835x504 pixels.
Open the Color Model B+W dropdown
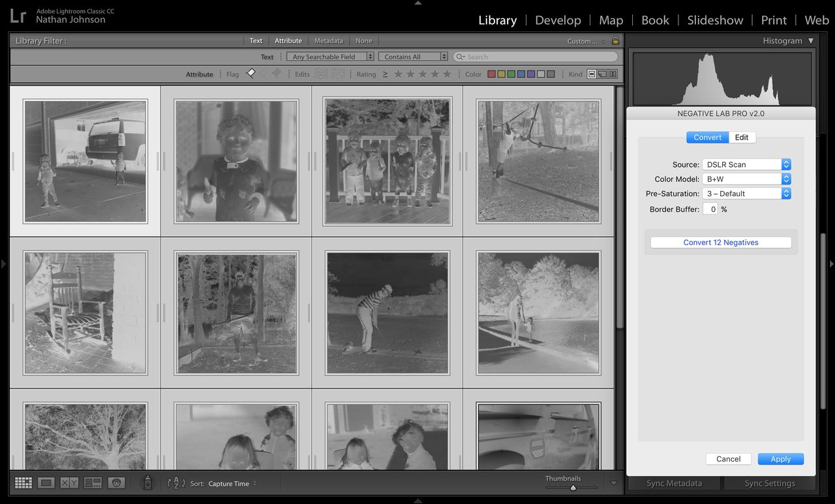746,179
